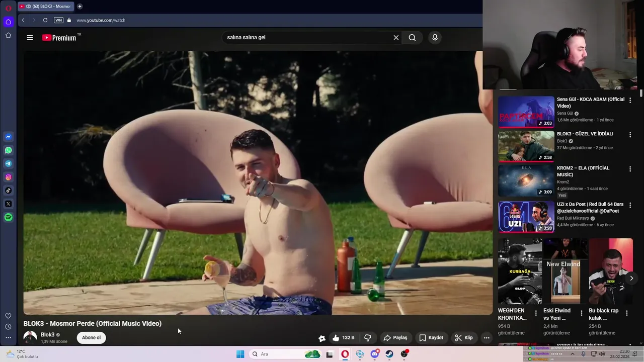
Task: Open the Blok3 channel name link
Action: pyautogui.click(x=47, y=335)
